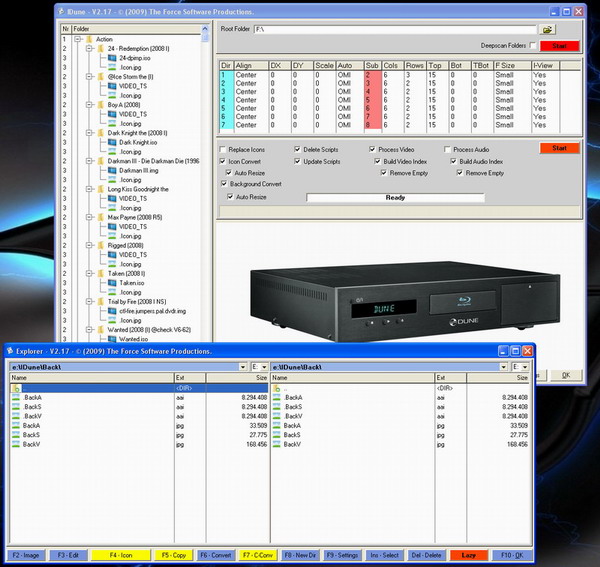
Task: Click Taken.iso file icon
Action: 112,283
